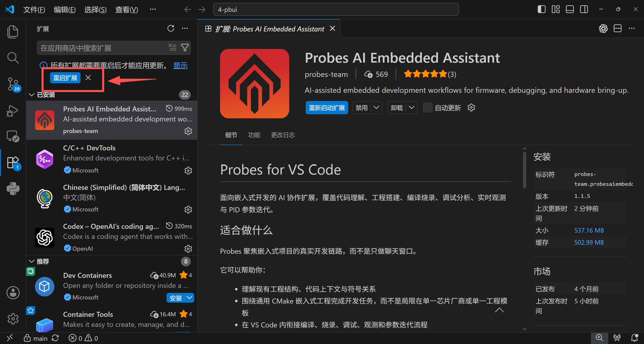Clear extensions search results icon
This screenshot has width=644, height=344.
pyautogui.click(x=172, y=48)
